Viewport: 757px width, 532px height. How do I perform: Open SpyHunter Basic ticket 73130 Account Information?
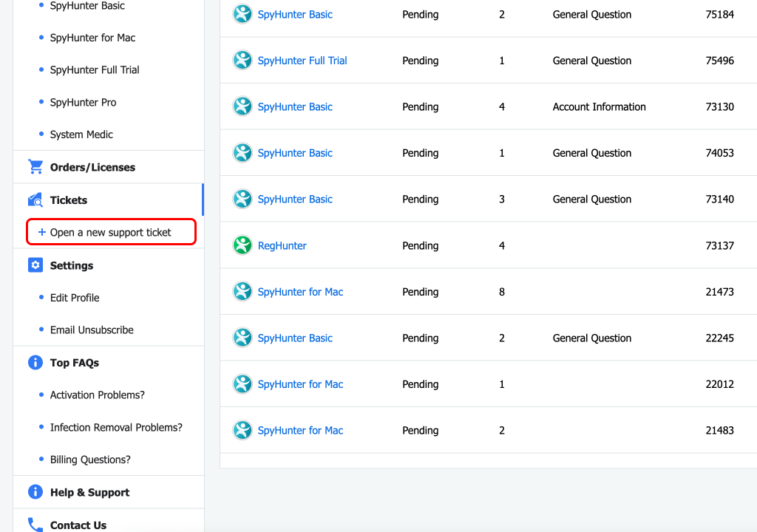coord(295,106)
